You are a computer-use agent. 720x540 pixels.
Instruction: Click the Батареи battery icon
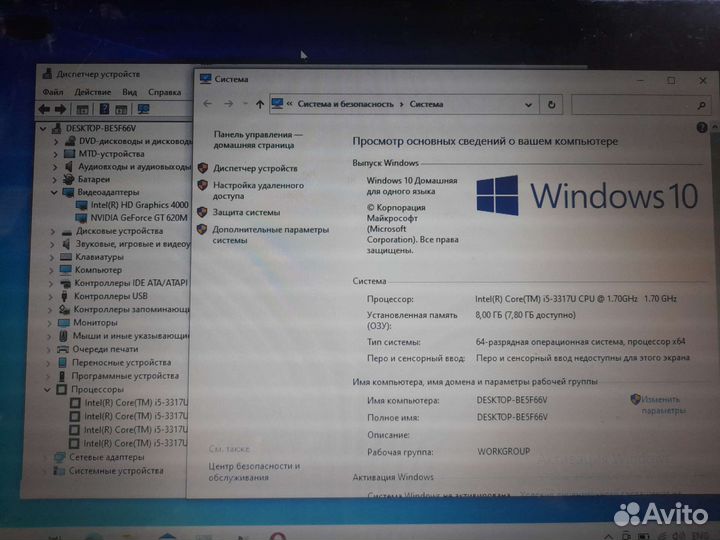pos(68,179)
